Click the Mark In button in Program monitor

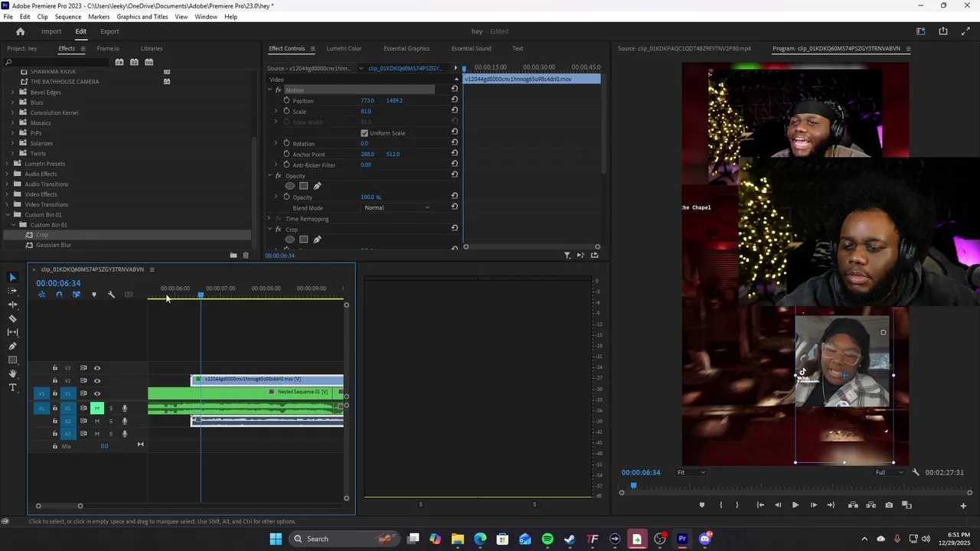[x=720, y=505]
